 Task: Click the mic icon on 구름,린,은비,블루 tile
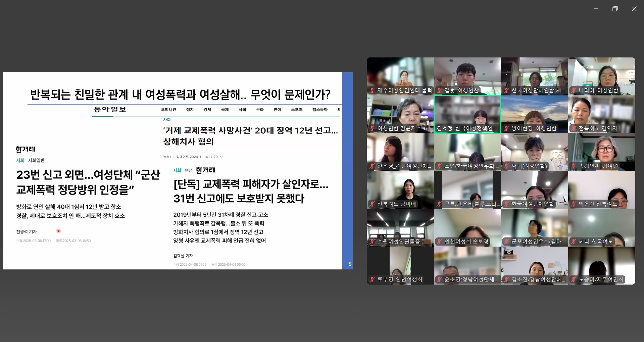439,204
